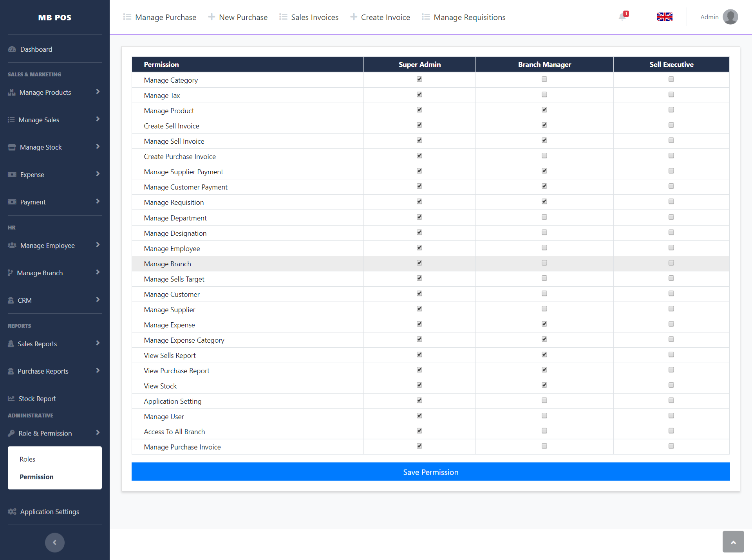Screen dimensions: 752x560
Task: Click the Application Settings gears icon
Action: tap(12, 511)
